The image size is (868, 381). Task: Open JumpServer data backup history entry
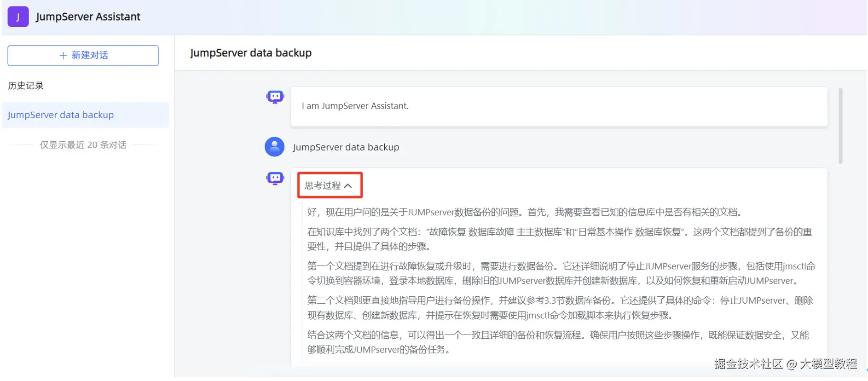coord(86,115)
